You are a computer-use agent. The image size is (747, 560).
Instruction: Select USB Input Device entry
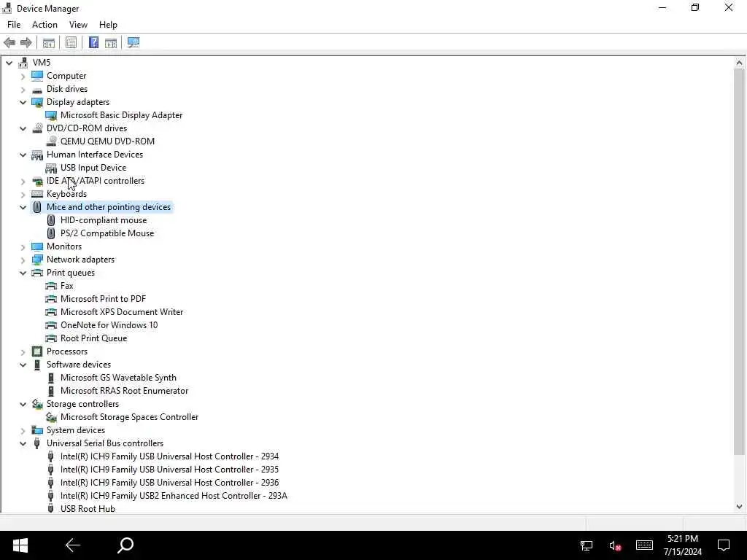click(93, 168)
